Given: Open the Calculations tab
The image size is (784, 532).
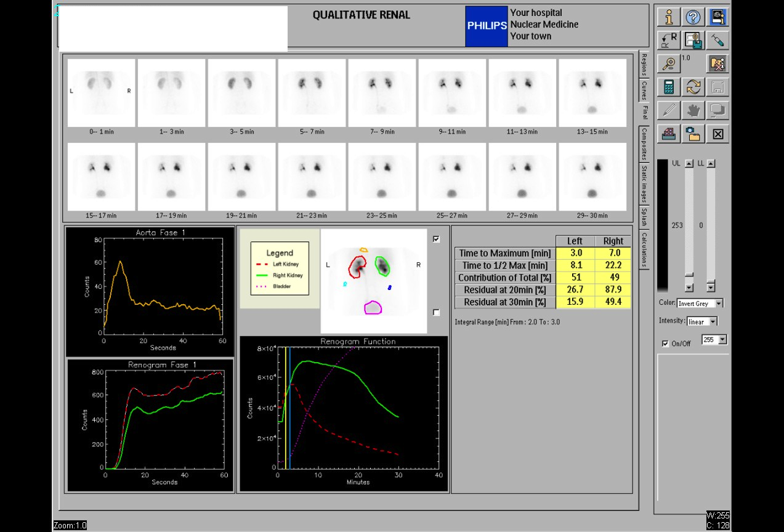Looking at the screenshot, I should (x=644, y=250).
